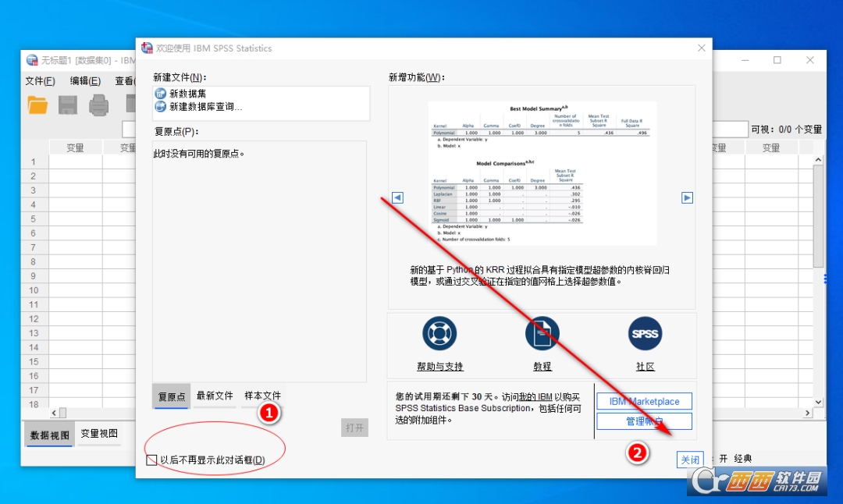Switch to 数据视图 tab in data editor
The image size is (843, 504).
49,435
